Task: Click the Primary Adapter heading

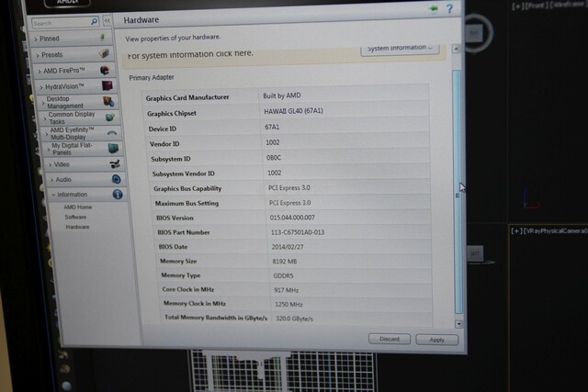Action: (x=152, y=78)
